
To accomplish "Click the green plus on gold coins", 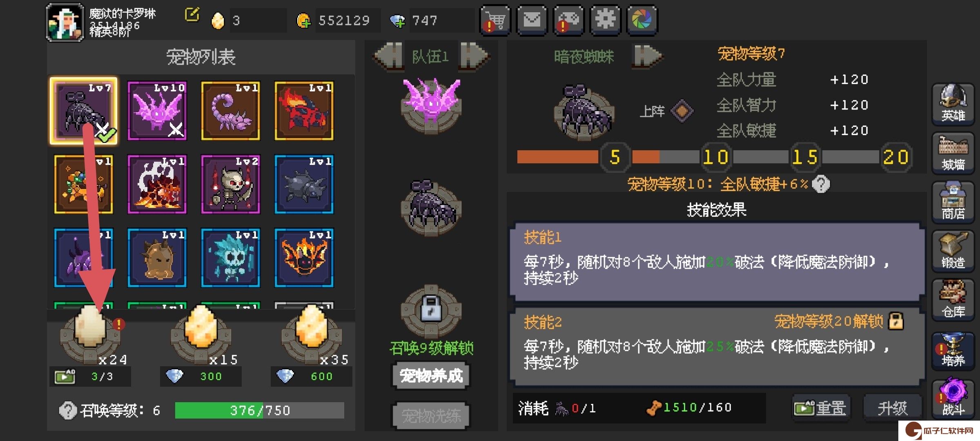I will [303, 20].
